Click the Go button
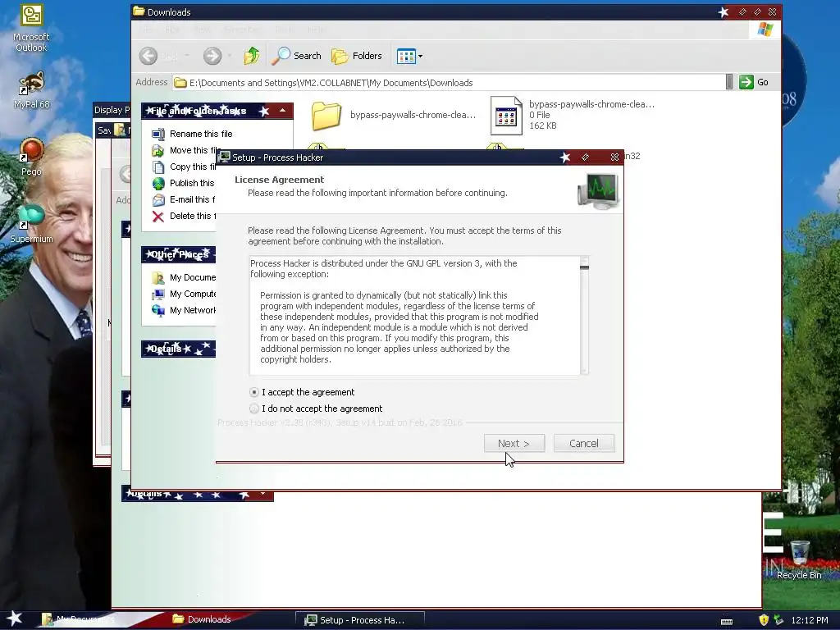Viewport: 840px width, 630px height. point(755,82)
